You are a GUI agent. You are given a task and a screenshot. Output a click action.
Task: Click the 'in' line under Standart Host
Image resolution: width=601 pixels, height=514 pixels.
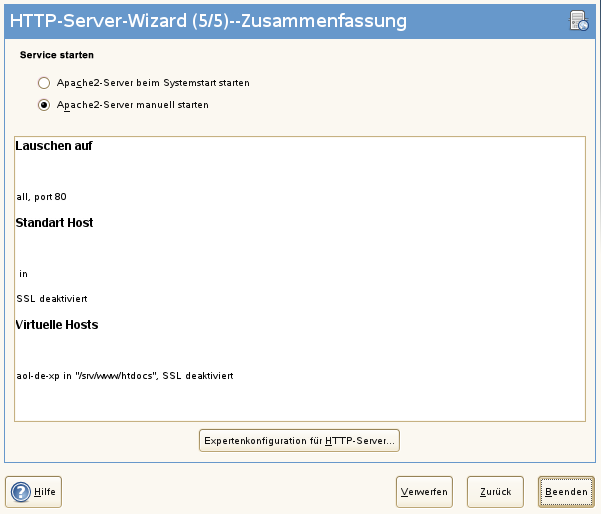pyautogui.click(x=23, y=273)
